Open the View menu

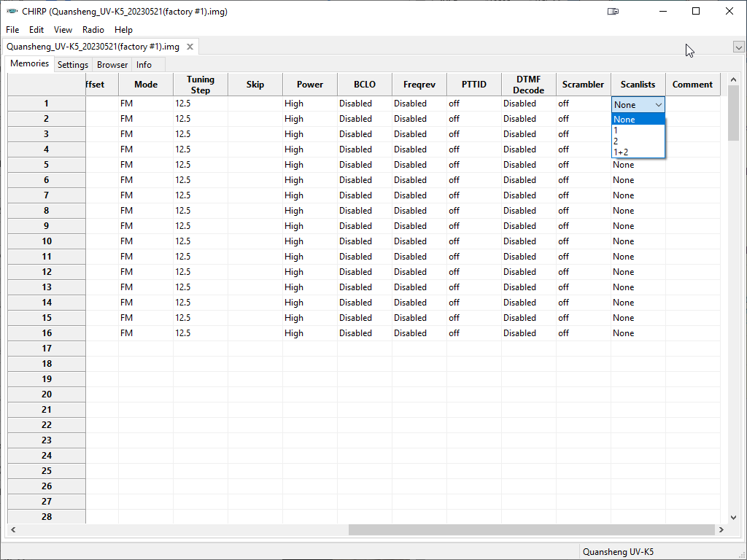click(63, 29)
